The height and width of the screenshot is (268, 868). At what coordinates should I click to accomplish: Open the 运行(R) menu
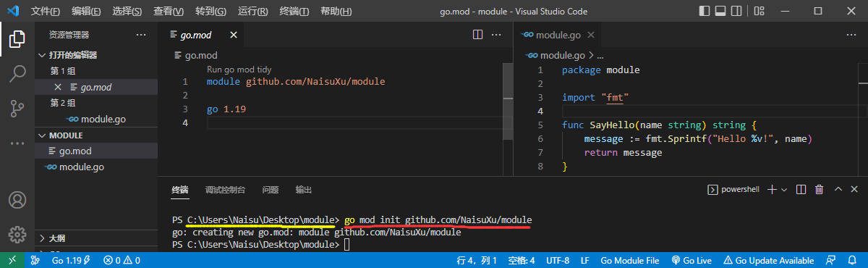point(252,12)
